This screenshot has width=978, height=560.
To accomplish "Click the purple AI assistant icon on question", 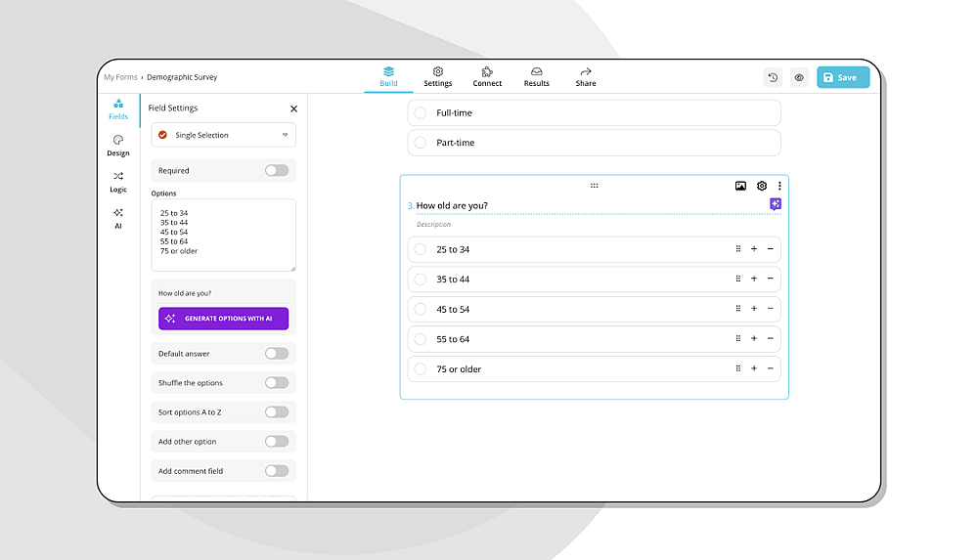I will (x=776, y=204).
